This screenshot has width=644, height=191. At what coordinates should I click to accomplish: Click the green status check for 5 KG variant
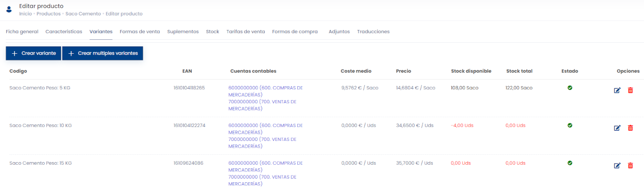[570, 88]
